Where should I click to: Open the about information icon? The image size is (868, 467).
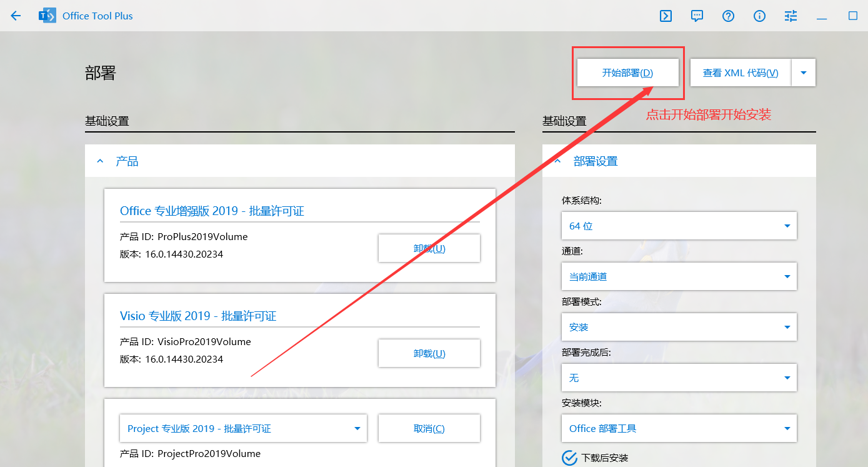[759, 16]
